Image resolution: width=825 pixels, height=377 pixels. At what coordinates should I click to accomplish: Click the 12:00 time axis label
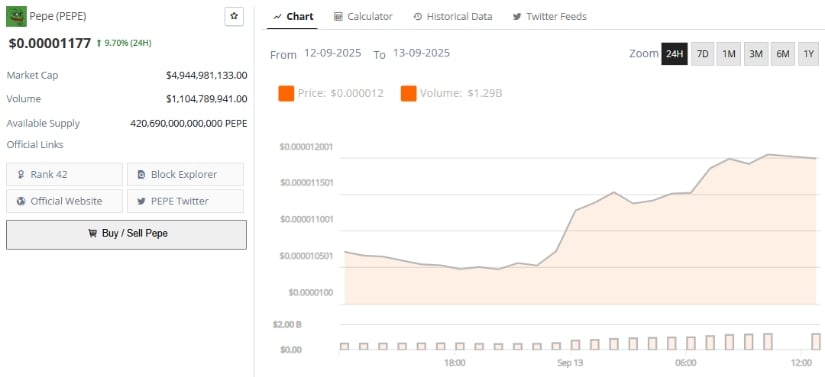pyautogui.click(x=801, y=363)
